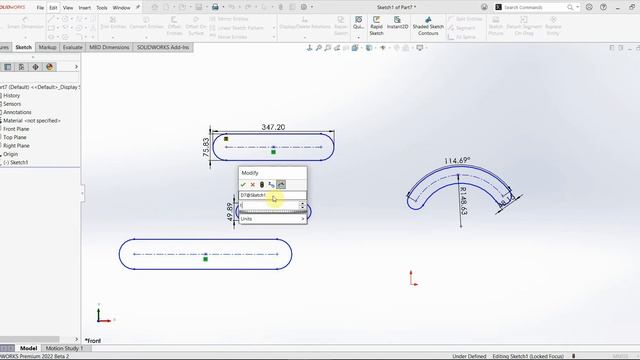Viewport: 640px width, 360px height.
Task: Expand the Units submenu in Modify
Action: [x=272, y=219]
